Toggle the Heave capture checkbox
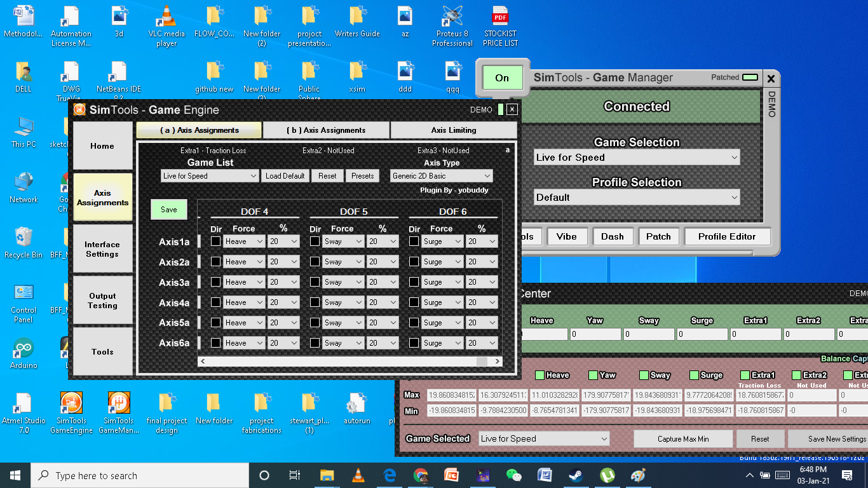Image resolution: width=868 pixels, height=488 pixels. [539, 376]
